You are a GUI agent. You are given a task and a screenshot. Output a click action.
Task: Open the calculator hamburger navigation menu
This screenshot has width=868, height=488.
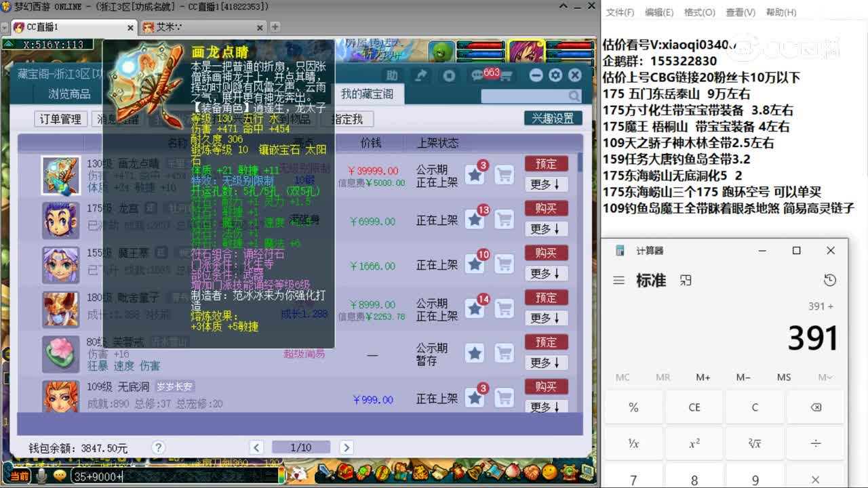[619, 280]
